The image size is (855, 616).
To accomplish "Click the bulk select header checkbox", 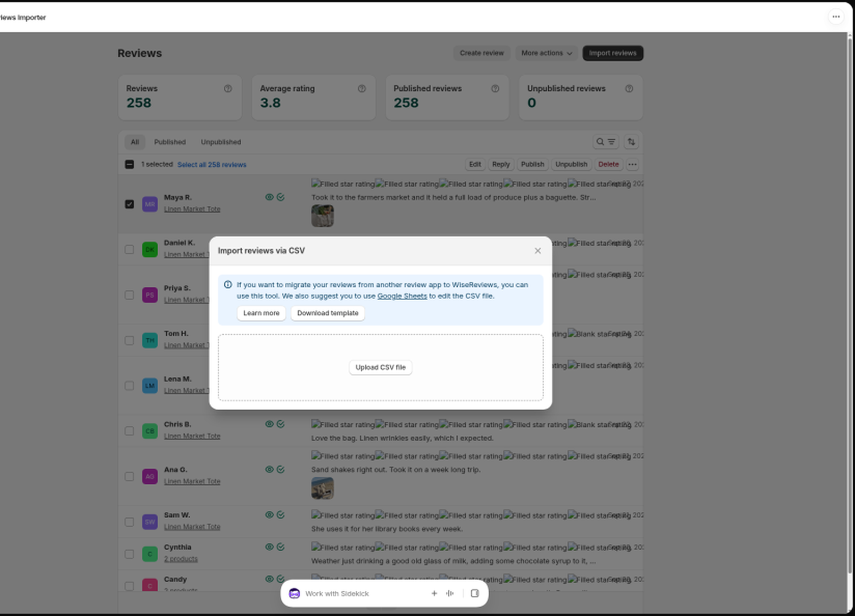I will pos(129,164).
